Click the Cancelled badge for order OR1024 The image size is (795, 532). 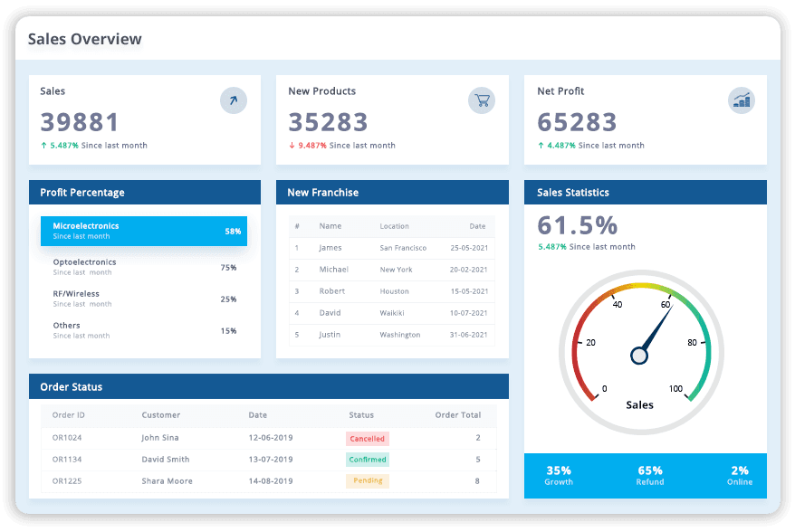pos(367,438)
